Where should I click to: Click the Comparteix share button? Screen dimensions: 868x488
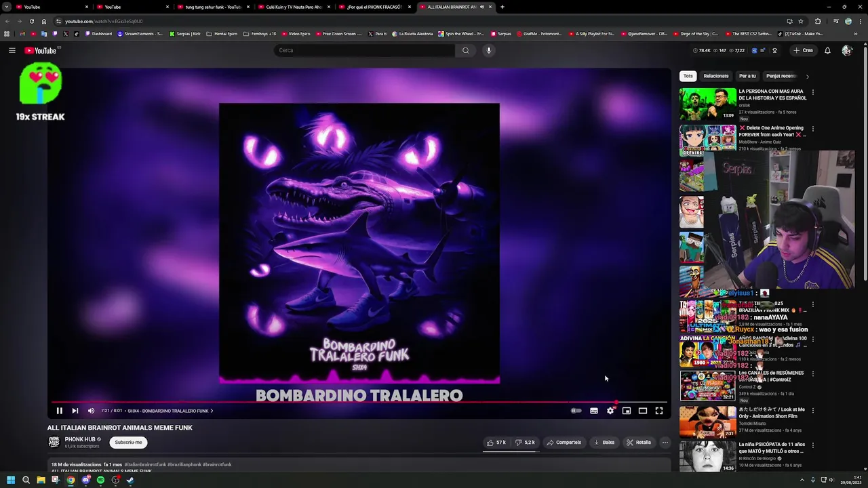pyautogui.click(x=564, y=443)
